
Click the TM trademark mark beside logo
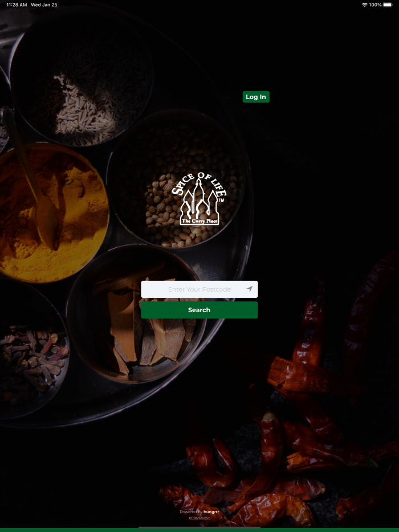221,200
